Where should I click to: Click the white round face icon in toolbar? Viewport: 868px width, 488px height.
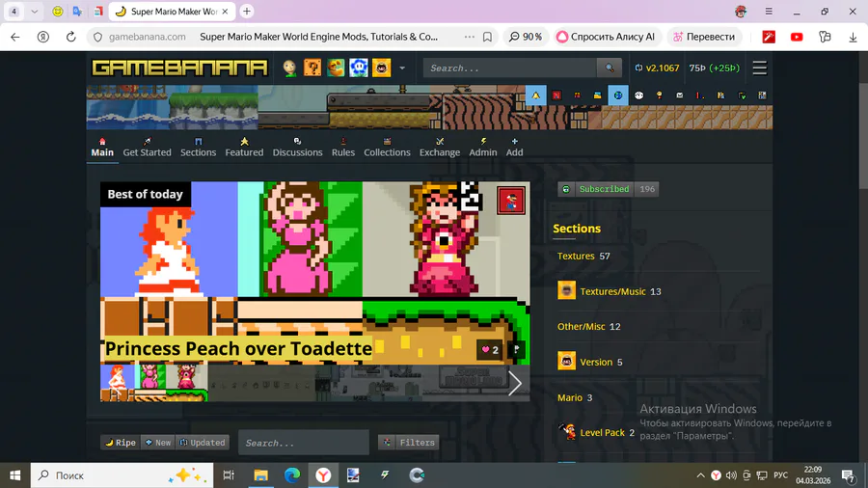click(x=638, y=95)
